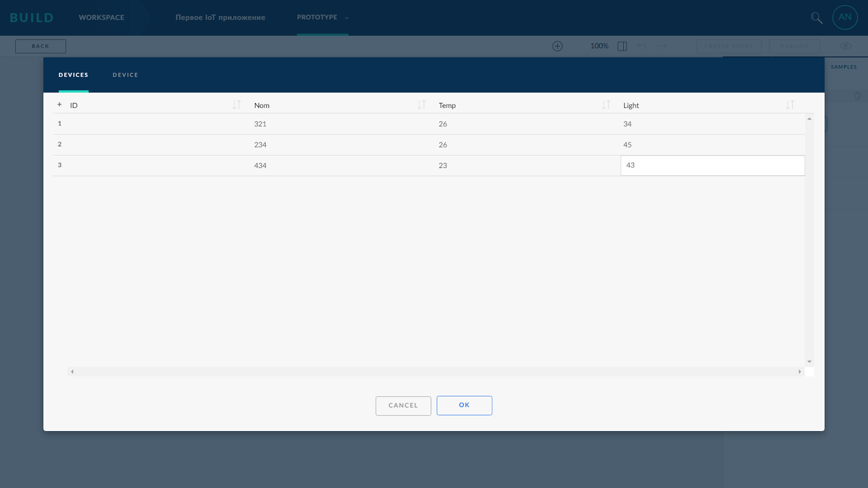Select the DEVICES tab
868x488 pixels.
(x=73, y=75)
